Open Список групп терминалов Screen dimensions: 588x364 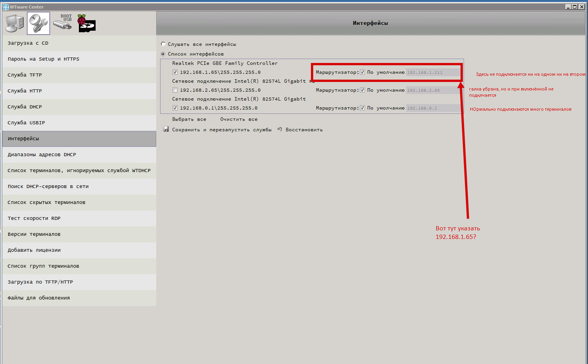pyautogui.click(x=79, y=266)
